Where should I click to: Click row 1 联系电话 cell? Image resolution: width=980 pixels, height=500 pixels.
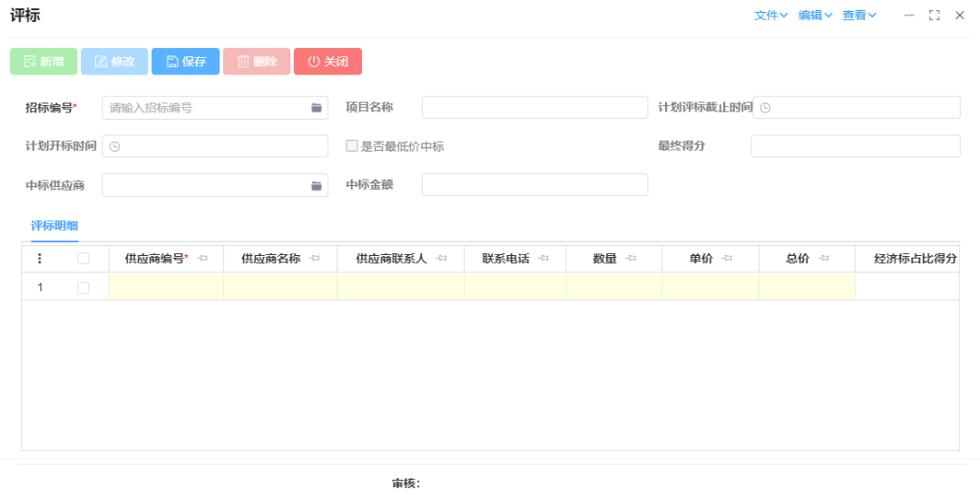click(x=515, y=288)
